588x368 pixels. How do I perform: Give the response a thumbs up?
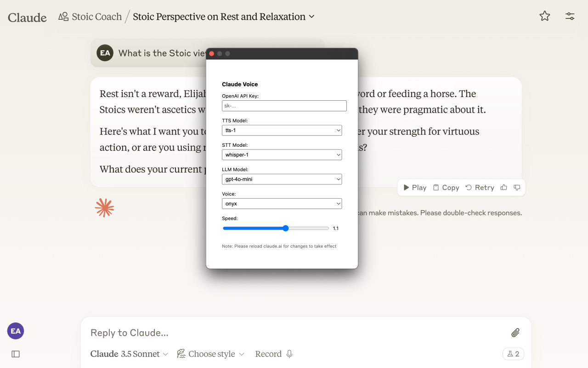[504, 188]
